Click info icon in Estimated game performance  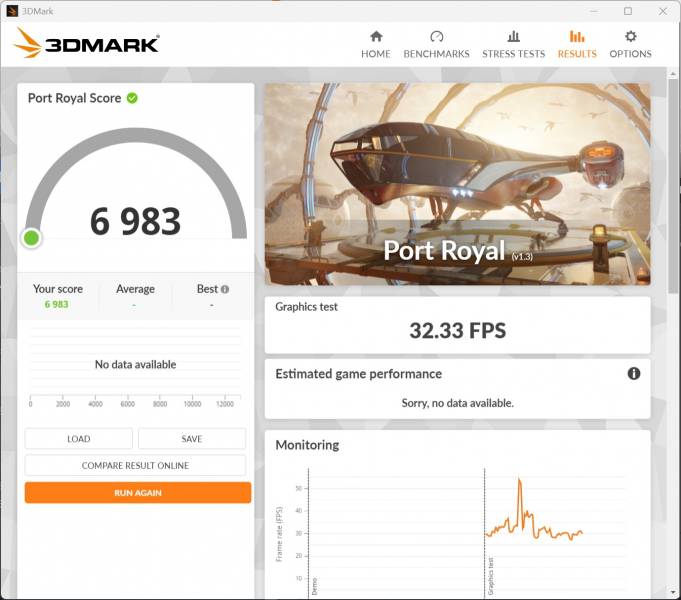click(634, 373)
